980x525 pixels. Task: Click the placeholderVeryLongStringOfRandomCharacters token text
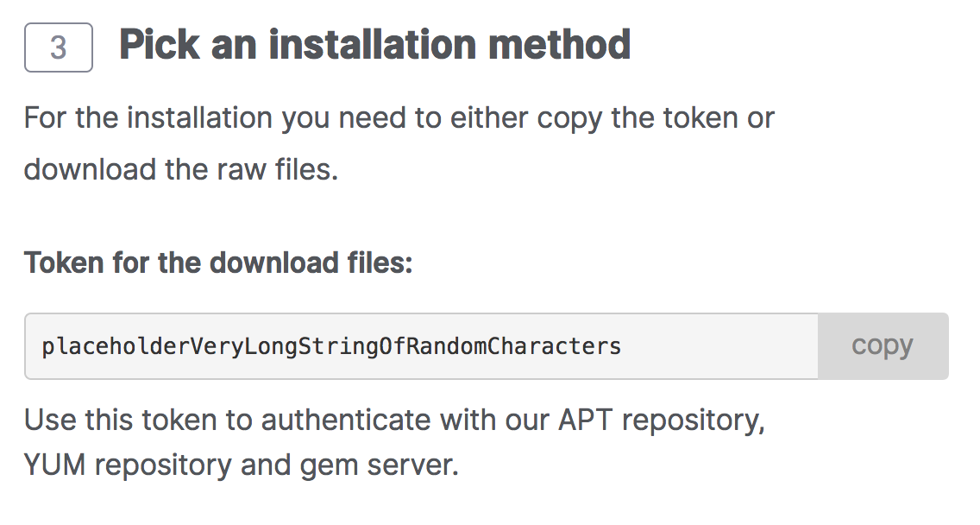(331, 346)
